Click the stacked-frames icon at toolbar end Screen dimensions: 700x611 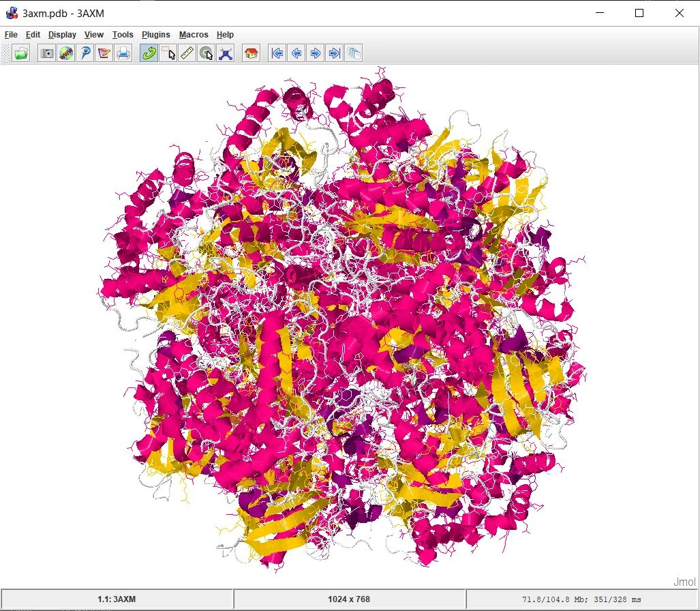click(x=354, y=53)
